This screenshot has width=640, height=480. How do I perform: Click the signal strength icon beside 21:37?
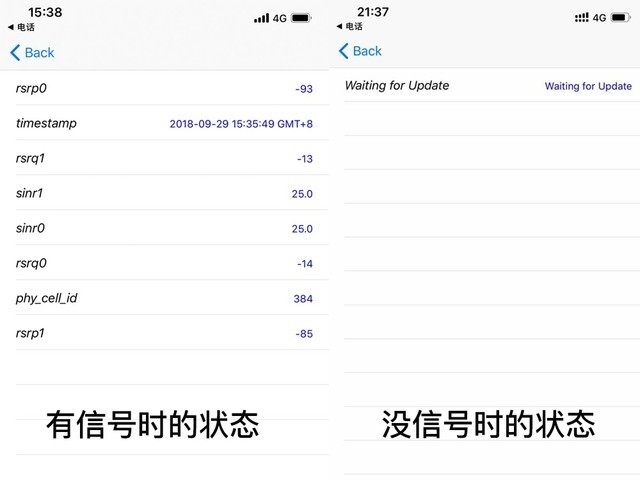[581, 18]
